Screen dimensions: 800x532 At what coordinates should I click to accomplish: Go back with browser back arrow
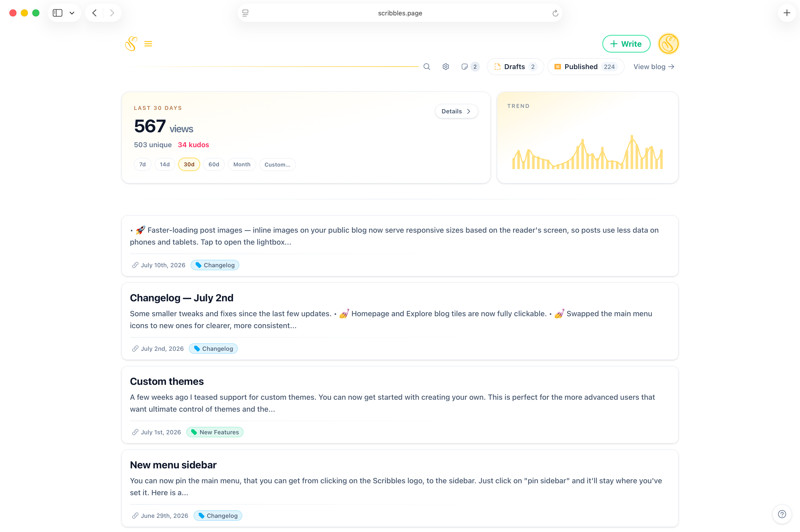(x=94, y=13)
